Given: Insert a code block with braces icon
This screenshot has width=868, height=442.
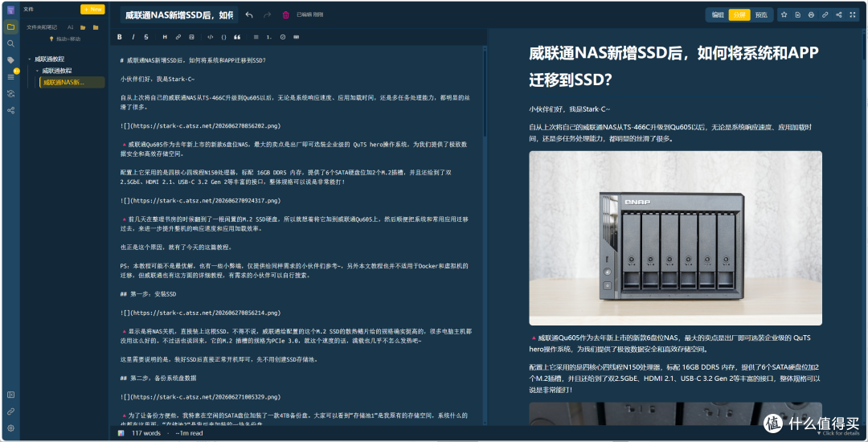Looking at the screenshot, I should [223, 37].
